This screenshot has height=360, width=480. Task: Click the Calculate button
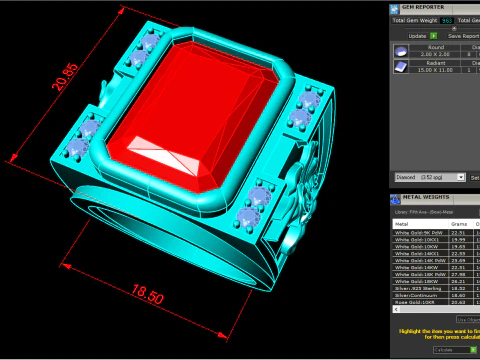click(455, 350)
